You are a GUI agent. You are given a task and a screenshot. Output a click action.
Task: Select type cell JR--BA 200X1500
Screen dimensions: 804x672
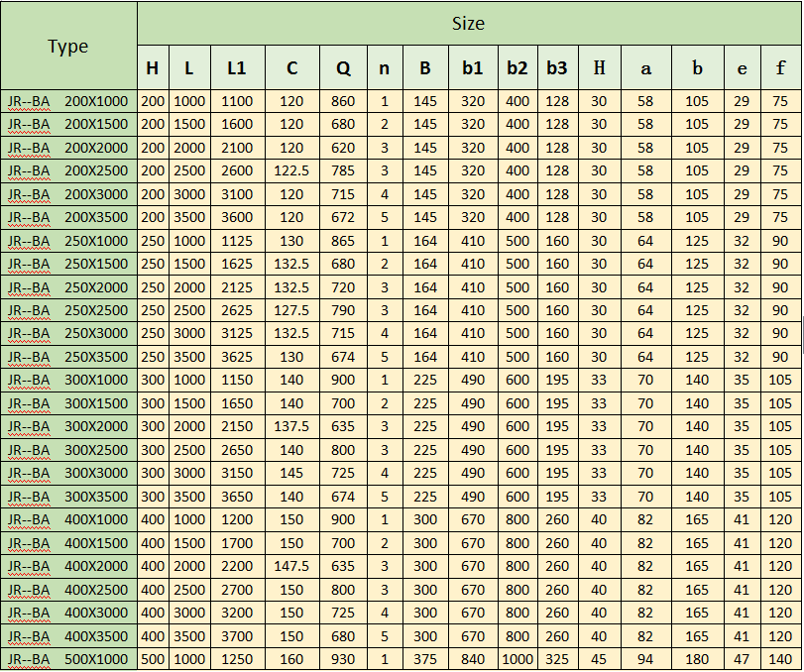[x=68, y=125]
